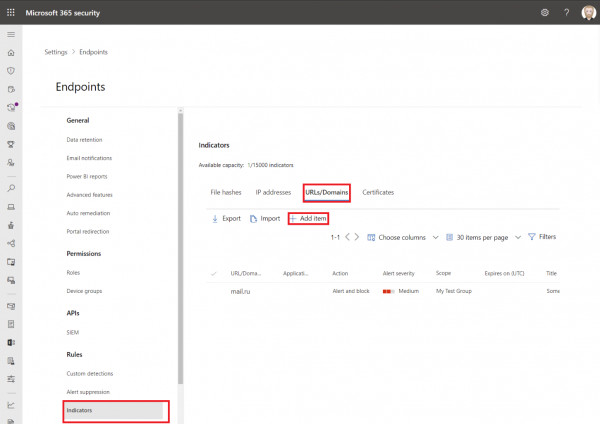The image size is (600, 424).
Task: Switch to the IP addresses tab
Action: 273,192
